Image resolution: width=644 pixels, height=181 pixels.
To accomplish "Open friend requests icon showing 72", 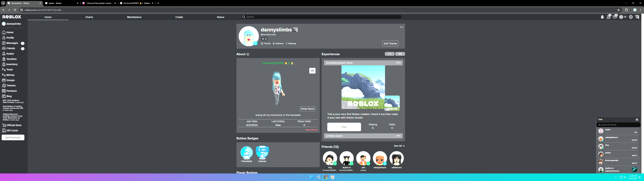I will [609, 17].
